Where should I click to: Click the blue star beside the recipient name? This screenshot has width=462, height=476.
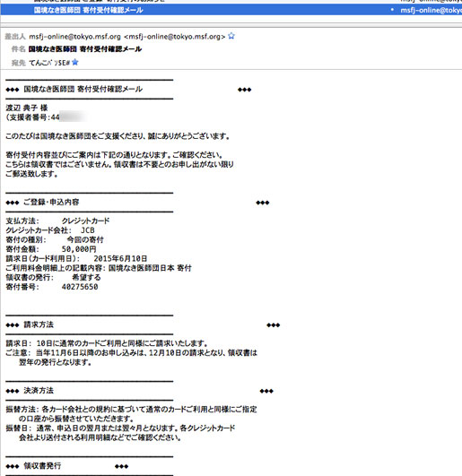coord(75,62)
